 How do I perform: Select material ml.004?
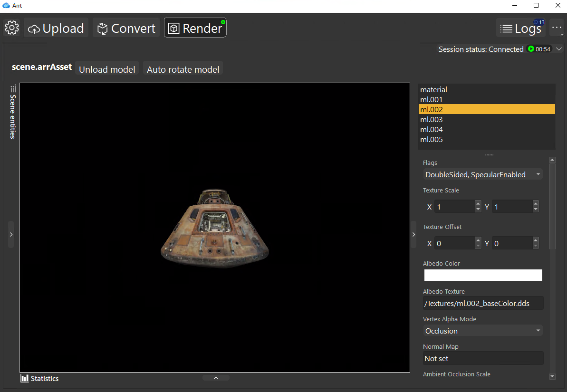click(487, 129)
